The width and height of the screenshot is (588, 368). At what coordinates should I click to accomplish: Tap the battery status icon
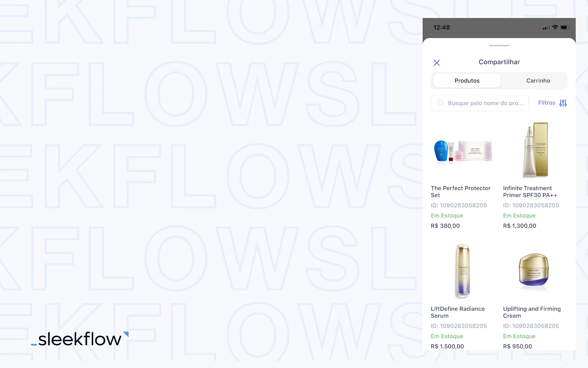[565, 27]
